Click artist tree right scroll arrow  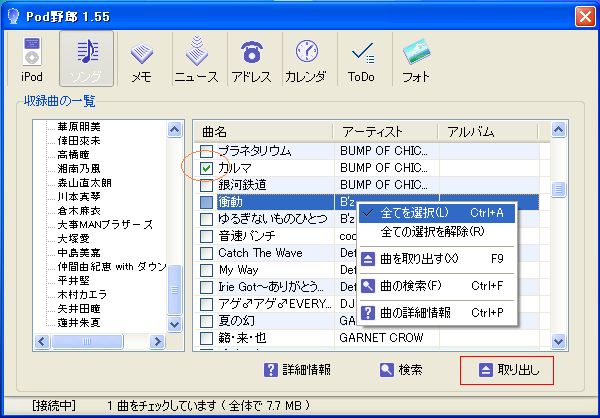click(157, 341)
